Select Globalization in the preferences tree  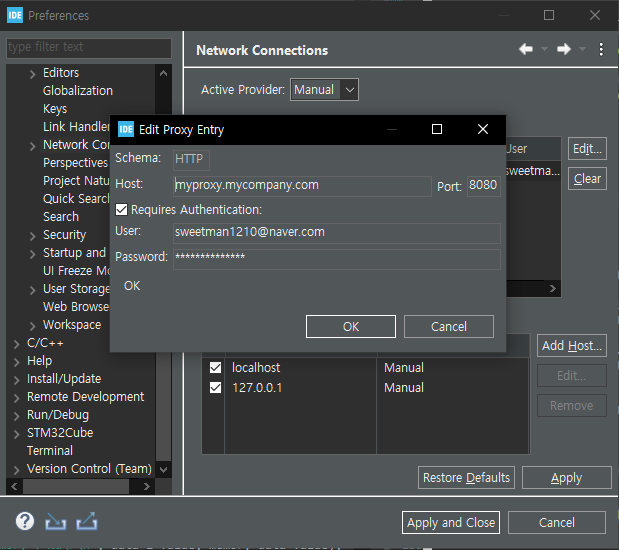pos(78,91)
